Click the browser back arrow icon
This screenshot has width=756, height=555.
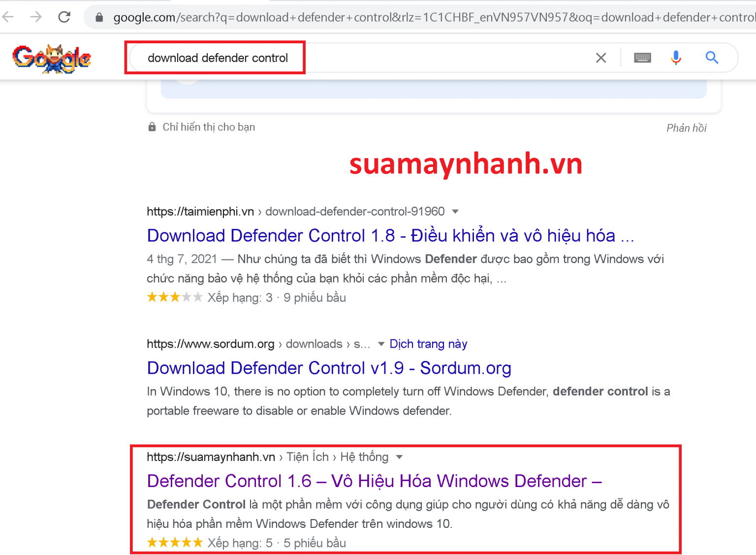click(x=8, y=17)
